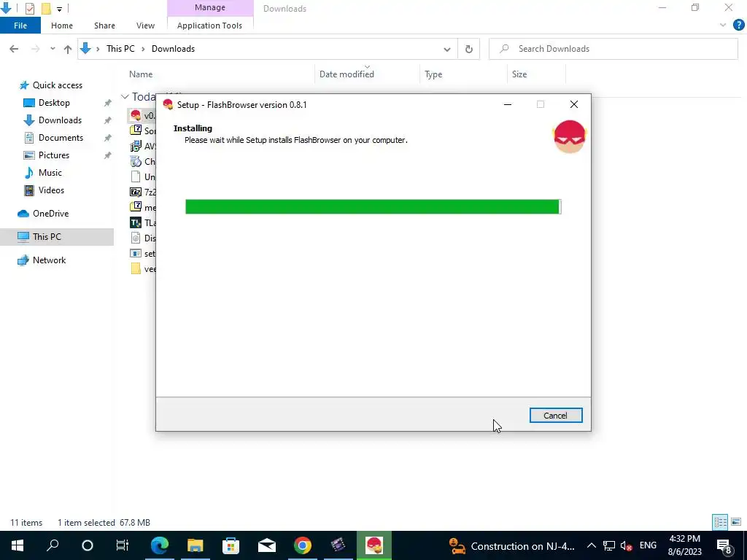The image size is (747, 560).
Task: Open Downloads in the navigation pane
Action: [60, 120]
